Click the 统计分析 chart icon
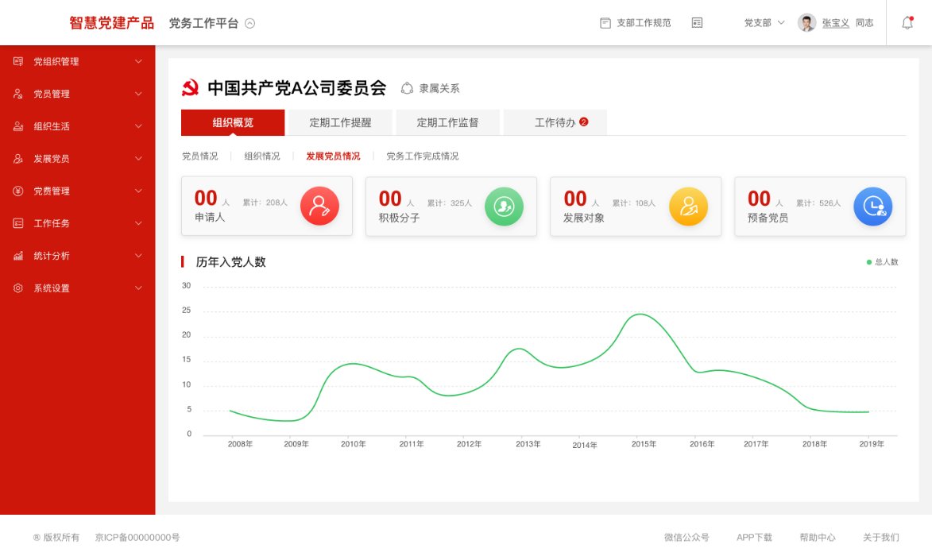 pos(17,256)
